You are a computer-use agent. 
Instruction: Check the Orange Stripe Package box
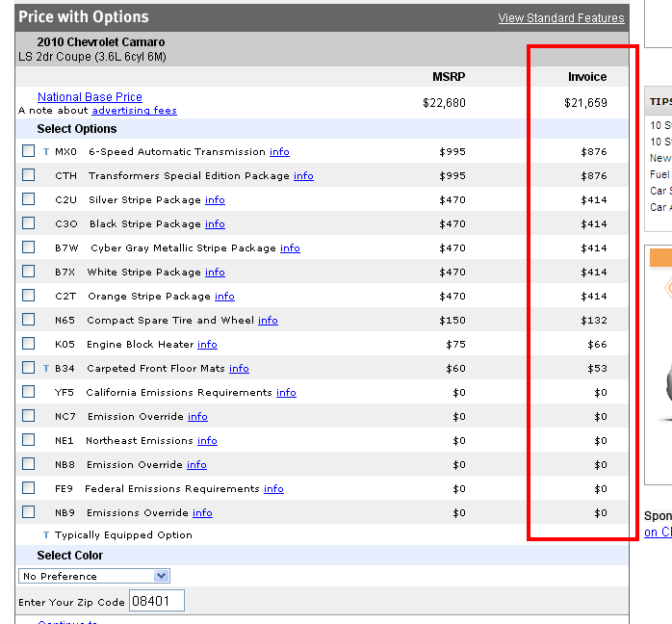click(29, 296)
